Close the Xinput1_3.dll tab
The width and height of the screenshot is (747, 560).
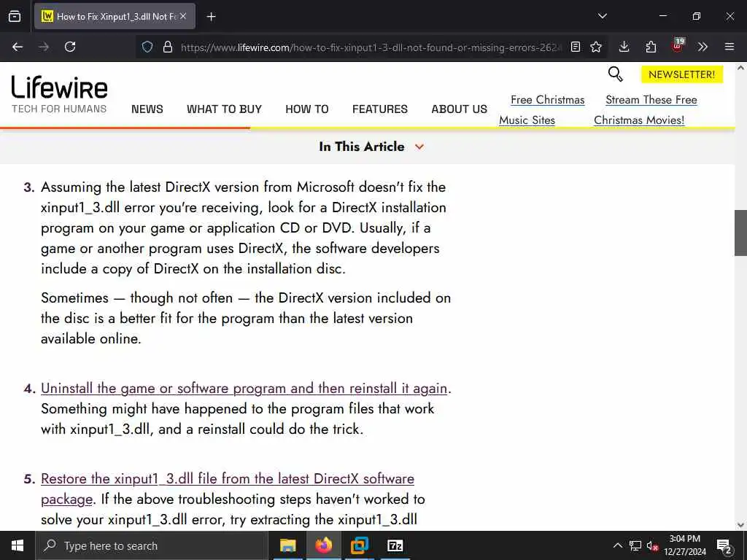[183, 16]
